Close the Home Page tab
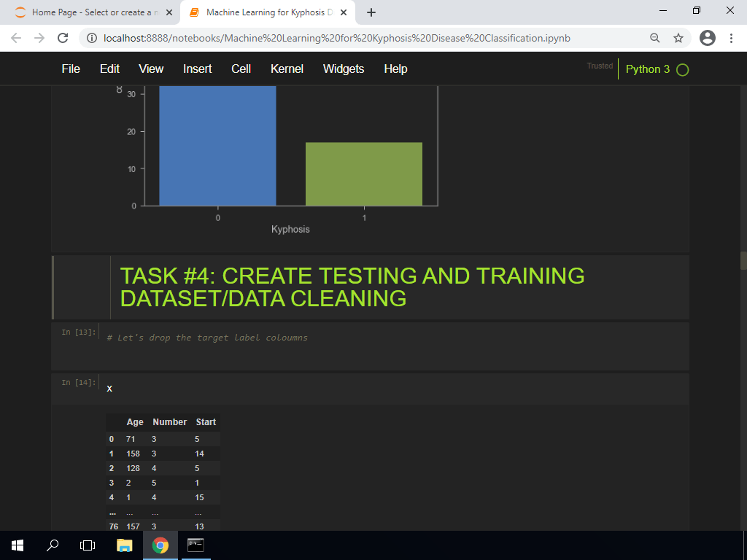 tap(169, 12)
